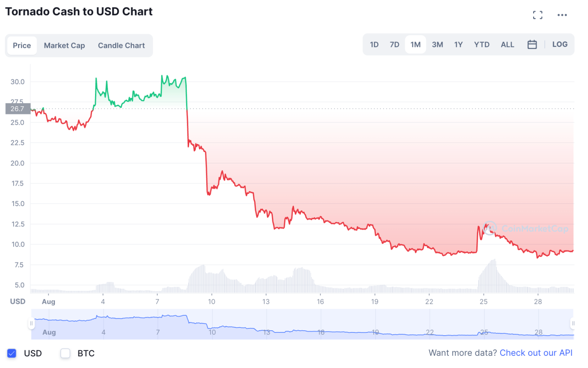Choose the 3M time range
Image resolution: width=588 pixels, height=368 pixels.
437,45
